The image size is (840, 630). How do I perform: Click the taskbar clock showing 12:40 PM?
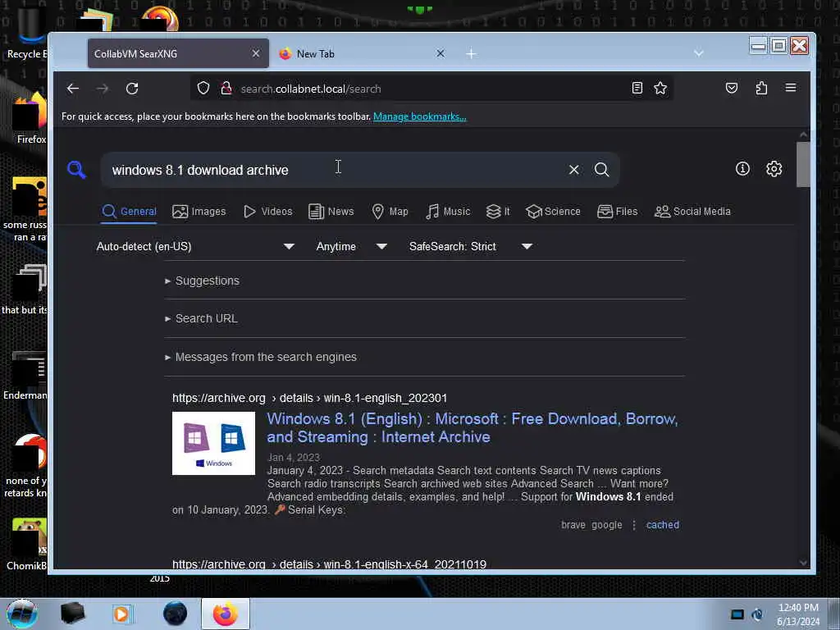click(x=798, y=614)
